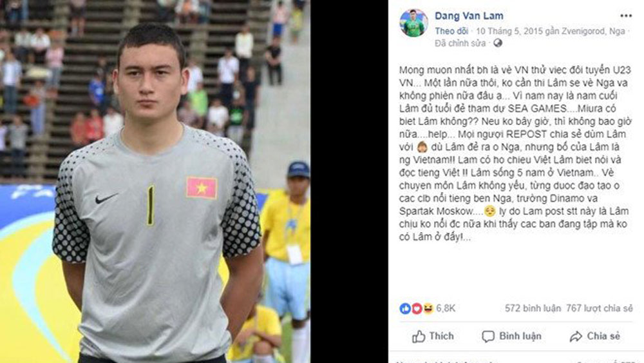The height and width of the screenshot is (363, 644).
Task: Click the speech bubble comment icon
Action: pos(488,337)
